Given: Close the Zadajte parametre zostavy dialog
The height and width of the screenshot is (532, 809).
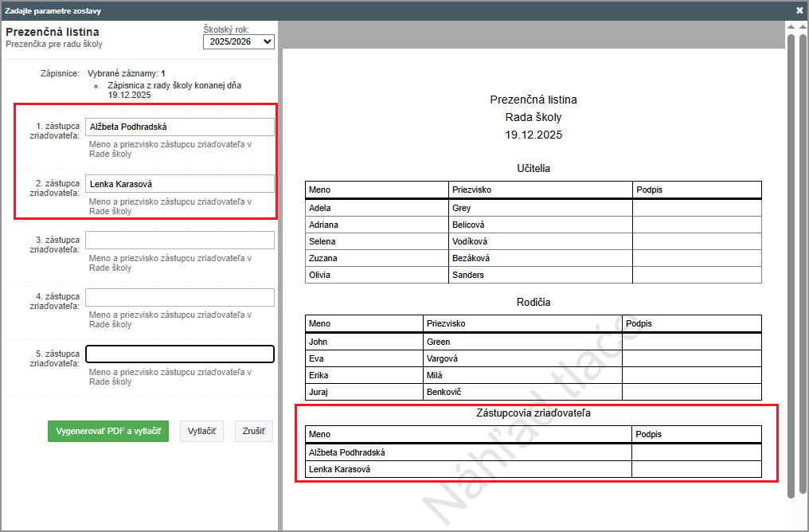Looking at the screenshot, I should point(799,10).
